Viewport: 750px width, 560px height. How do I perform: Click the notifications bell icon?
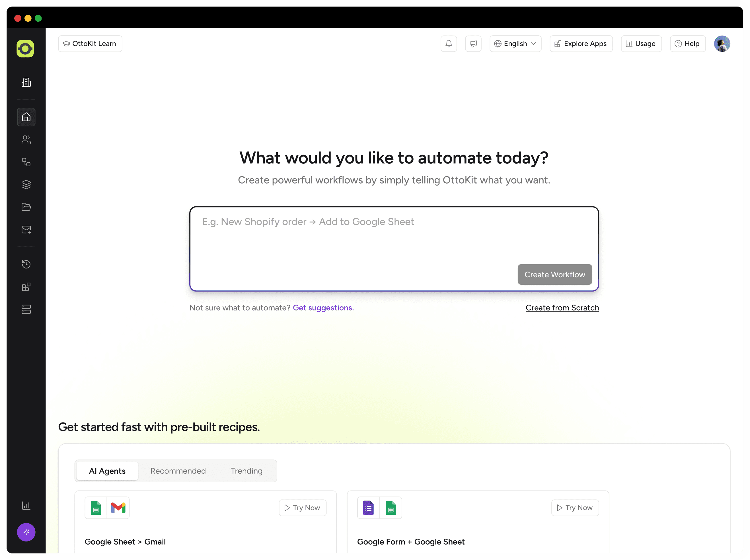pos(449,44)
